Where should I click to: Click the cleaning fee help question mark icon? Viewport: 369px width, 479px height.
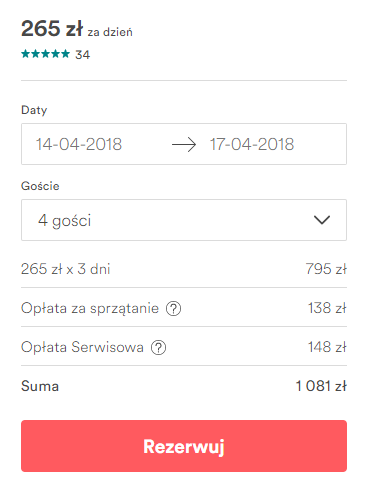(173, 308)
